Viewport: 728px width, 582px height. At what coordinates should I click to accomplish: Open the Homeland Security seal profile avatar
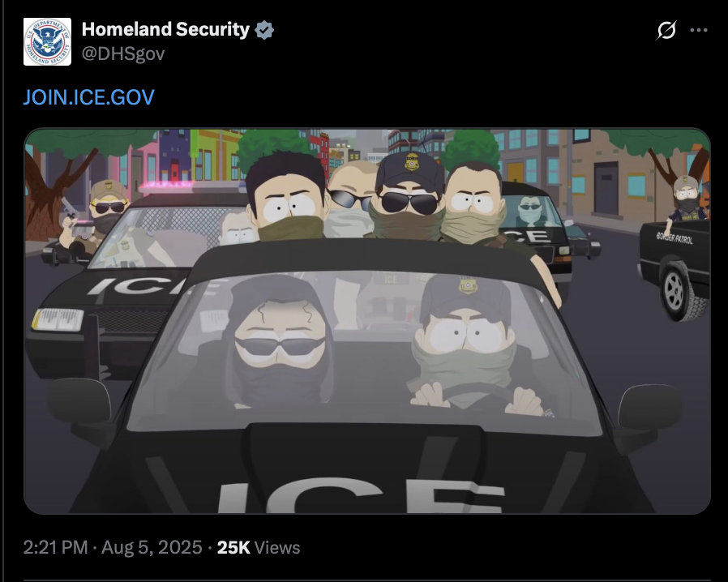[47, 42]
